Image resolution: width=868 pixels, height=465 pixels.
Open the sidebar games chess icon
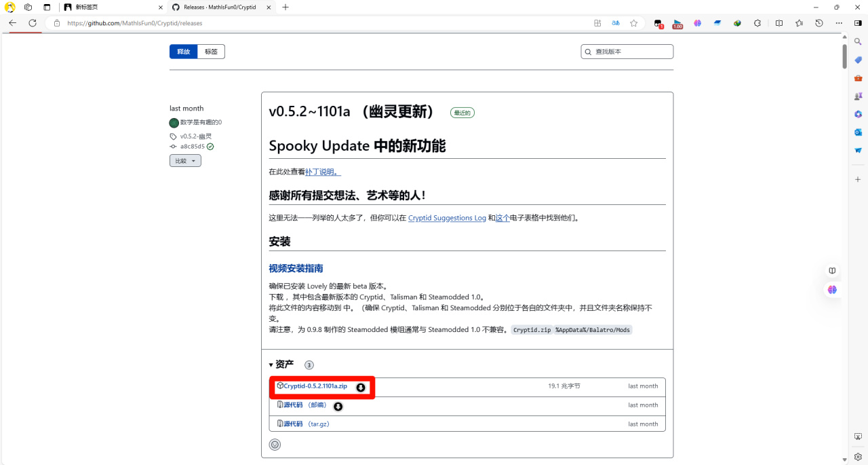pos(858,96)
